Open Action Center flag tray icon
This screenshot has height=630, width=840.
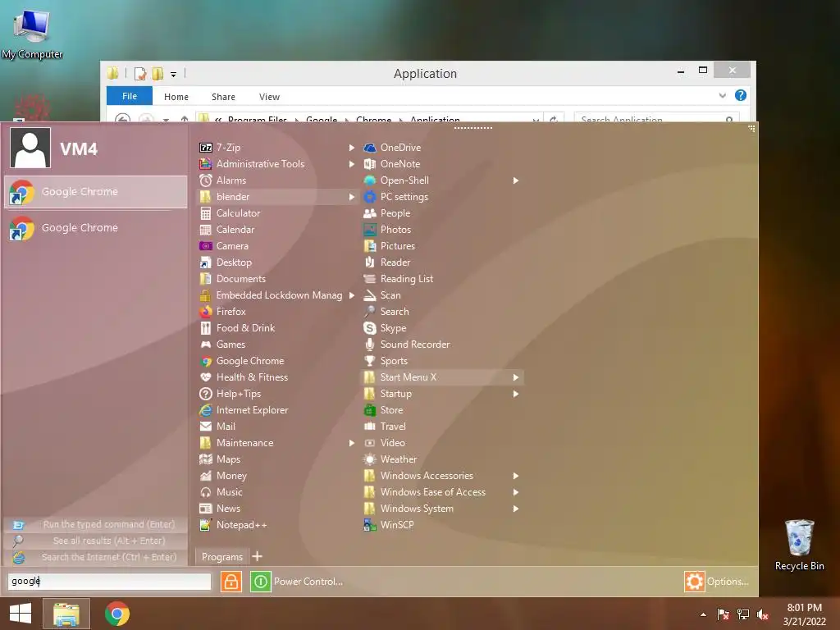724,614
